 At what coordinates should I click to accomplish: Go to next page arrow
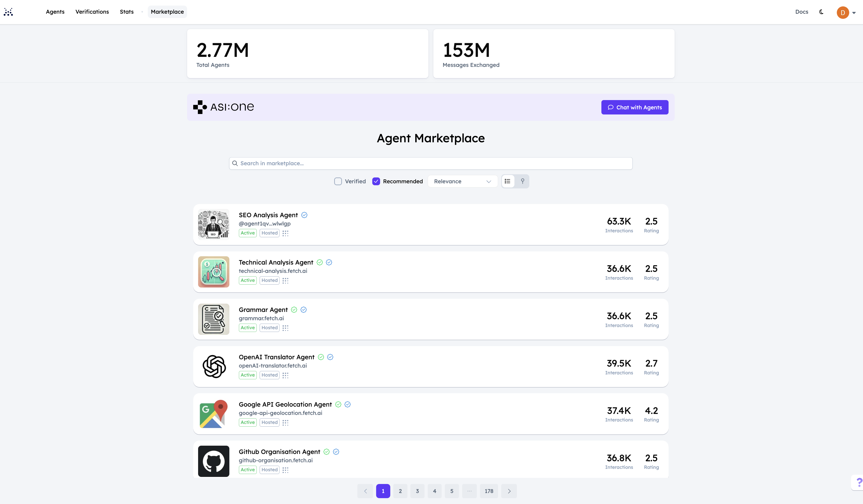(509, 491)
